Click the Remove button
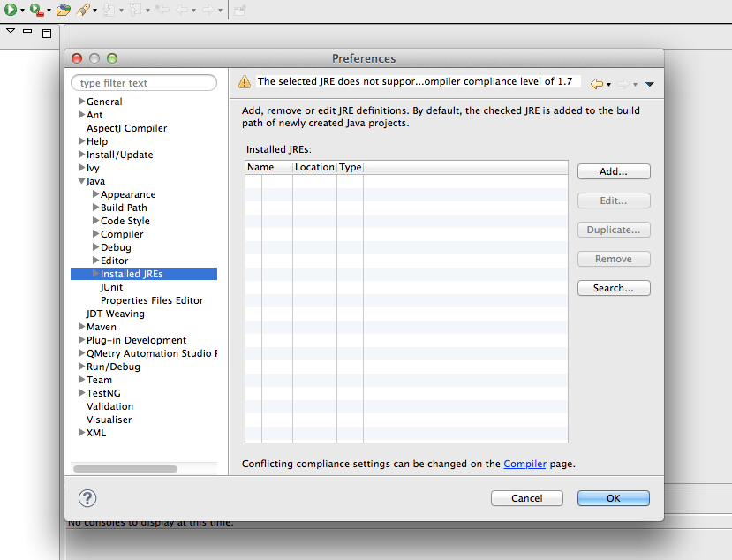The image size is (732, 560). (614, 259)
